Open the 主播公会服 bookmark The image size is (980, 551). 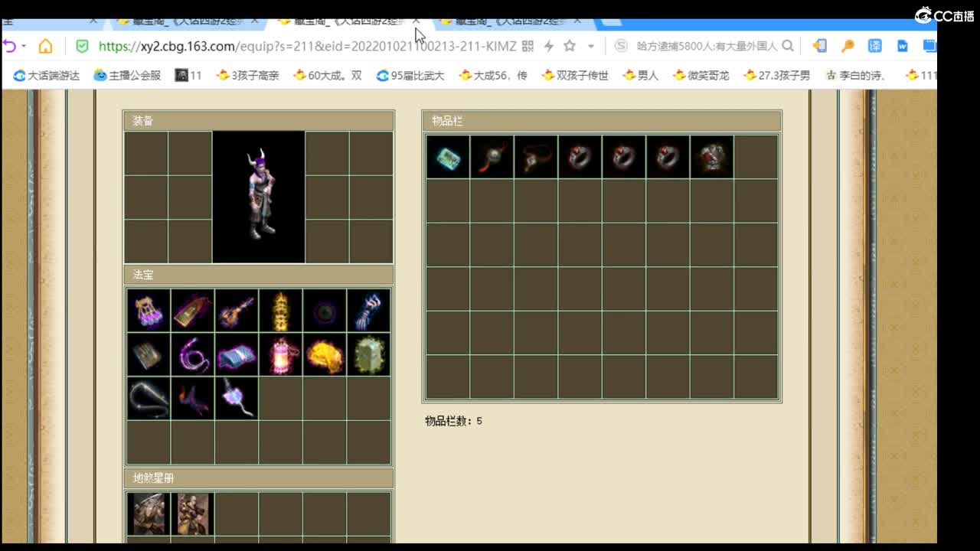[127, 75]
